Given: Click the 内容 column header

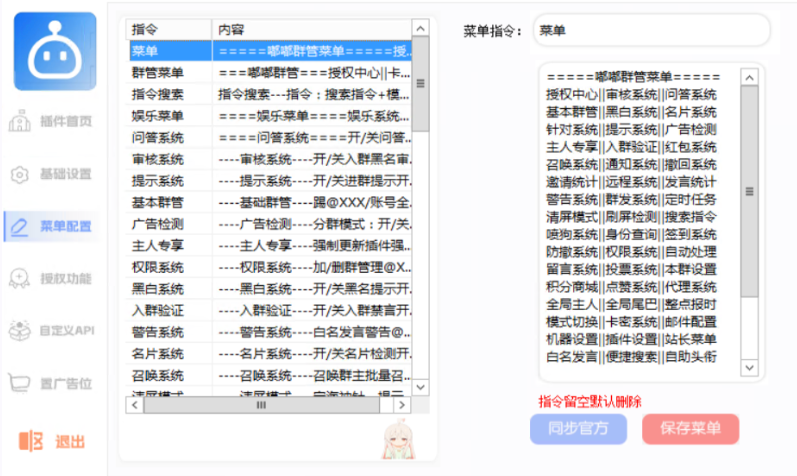Looking at the screenshot, I should [x=312, y=29].
